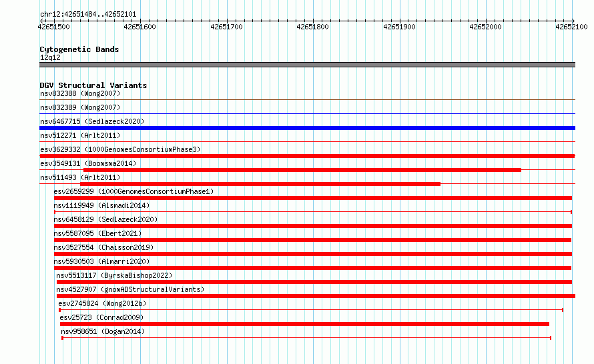This screenshot has width=594, height=364.
Task: Click the 42651700 ruler position
Action: [226, 27]
